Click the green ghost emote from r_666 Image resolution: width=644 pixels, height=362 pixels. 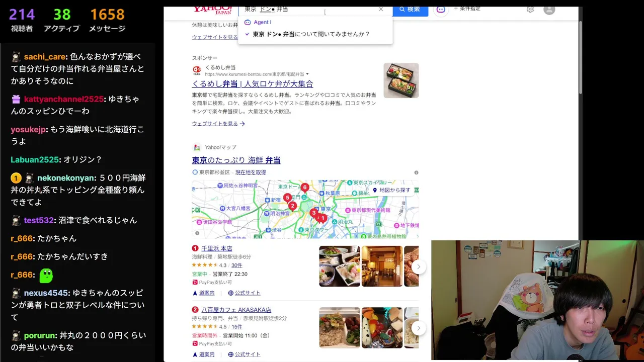46,275
